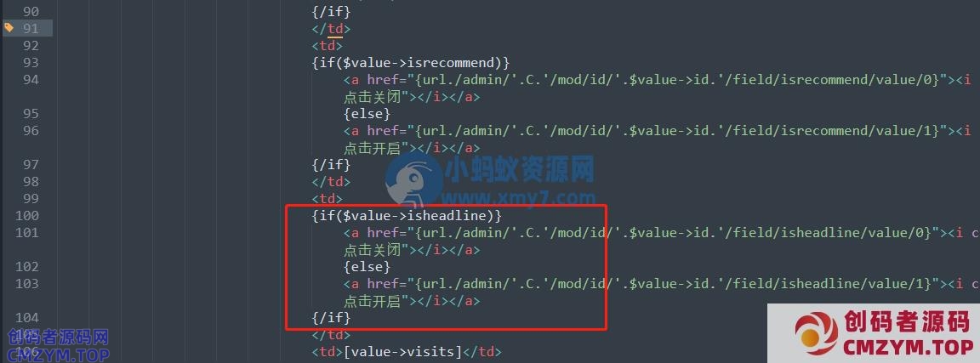
Task: Click the orange bookmark icon at line 91
Action: coord(9,27)
